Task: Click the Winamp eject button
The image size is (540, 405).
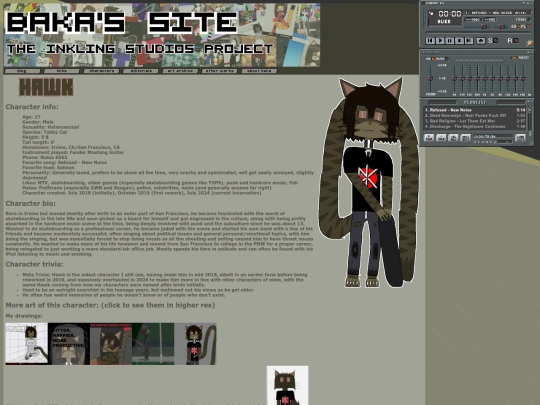Action: [481, 41]
